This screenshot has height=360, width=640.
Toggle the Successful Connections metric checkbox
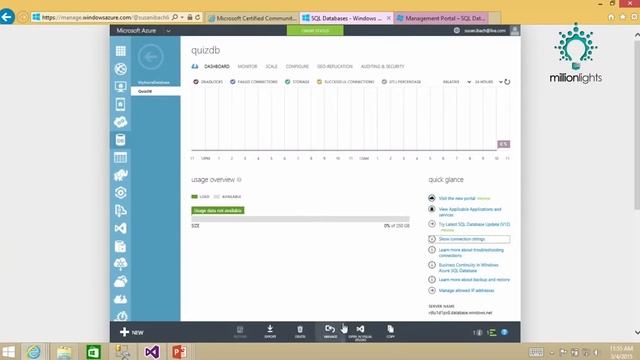(x=320, y=82)
